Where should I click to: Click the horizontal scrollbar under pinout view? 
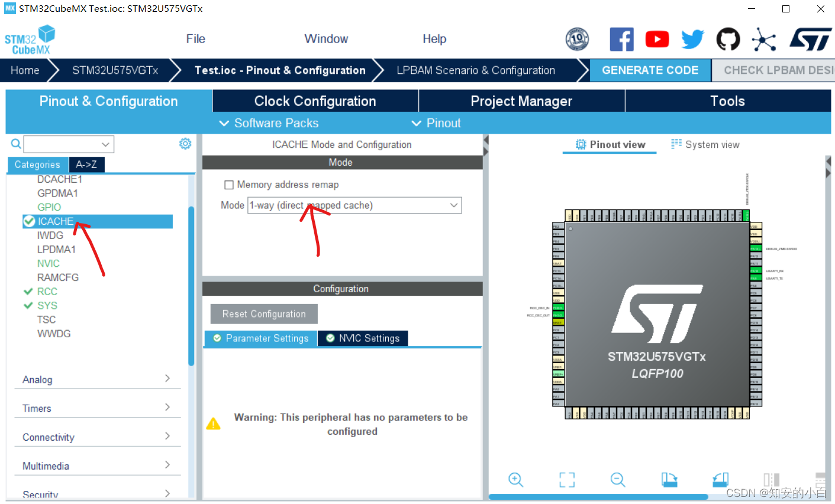(598, 497)
